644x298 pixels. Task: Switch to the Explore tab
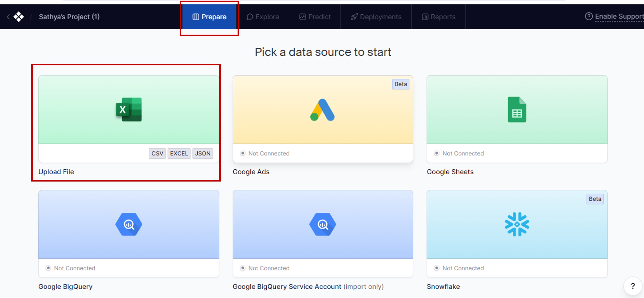point(263,17)
